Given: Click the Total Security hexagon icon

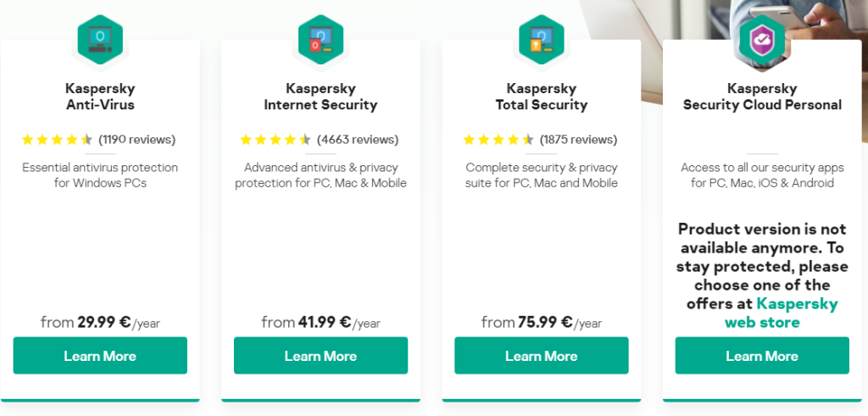Looking at the screenshot, I should pyautogui.click(x=541, y=38).
